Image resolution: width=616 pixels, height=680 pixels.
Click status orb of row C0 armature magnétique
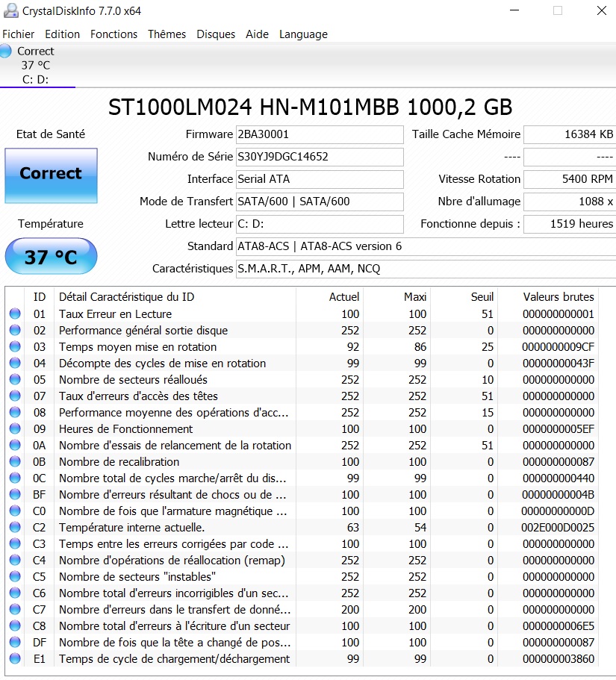(x=15, y=511)
